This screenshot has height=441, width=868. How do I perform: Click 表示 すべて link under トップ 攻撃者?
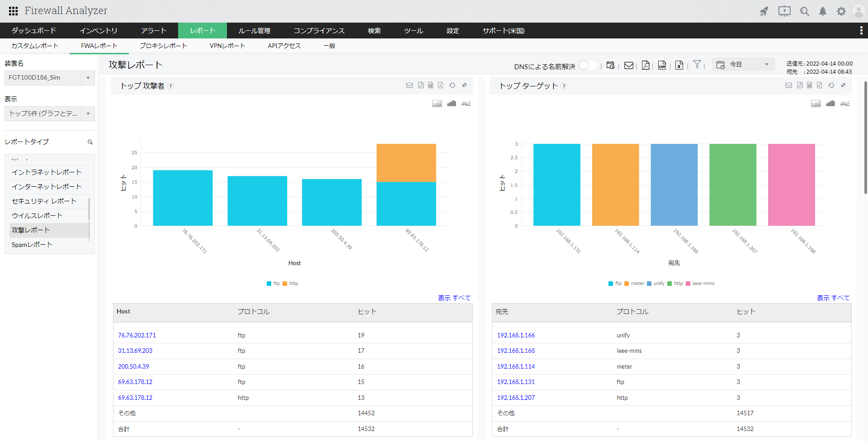(x=454, y=298)
